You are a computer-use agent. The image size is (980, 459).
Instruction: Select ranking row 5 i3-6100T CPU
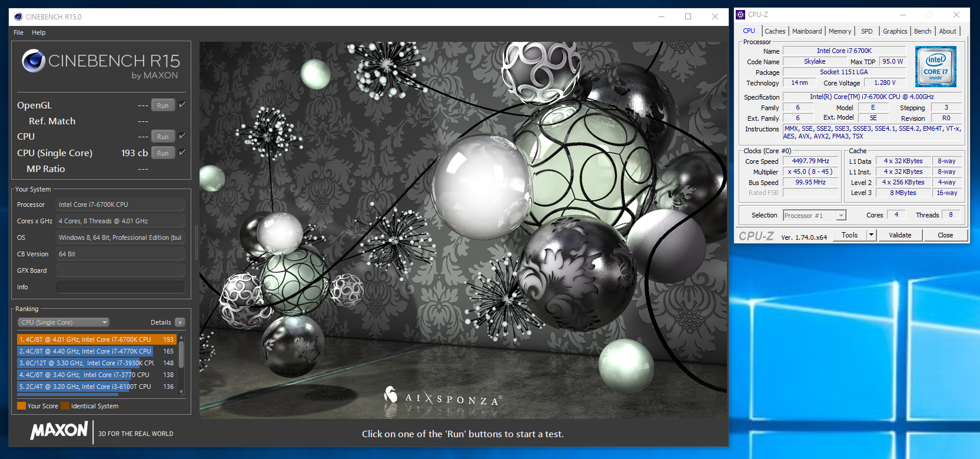(x=97, y=387)
